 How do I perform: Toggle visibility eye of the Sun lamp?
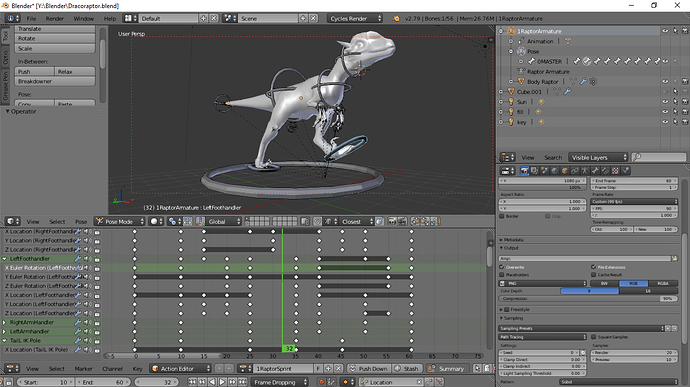click(665, 102)
